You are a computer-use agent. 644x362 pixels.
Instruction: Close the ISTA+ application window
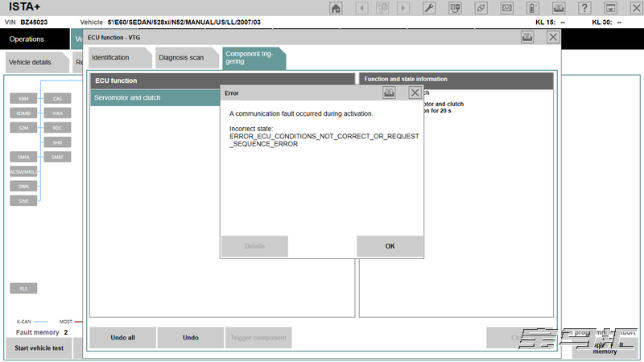pyautogui.click(x=636, y=8)
